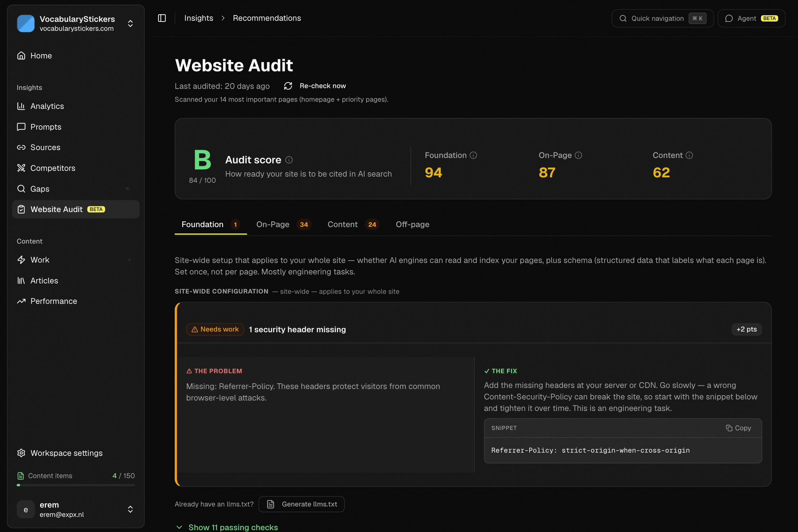
Task: Click the +2 pts badge
Action: point(747,329)
